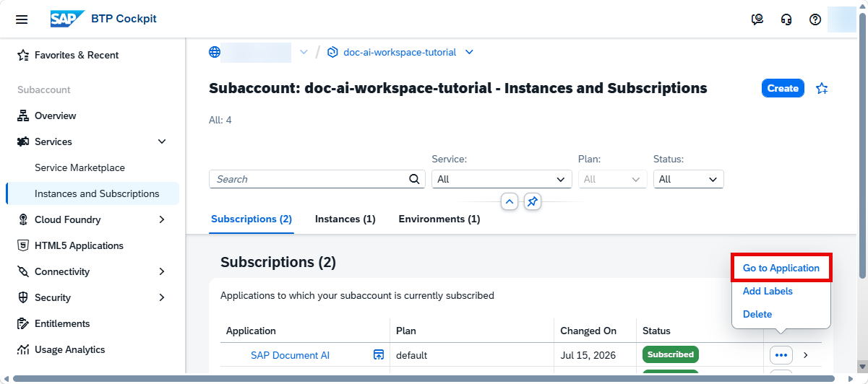Open the SAP Document AI link
Screen dimensions: 868x384
(x=290, y=355)
